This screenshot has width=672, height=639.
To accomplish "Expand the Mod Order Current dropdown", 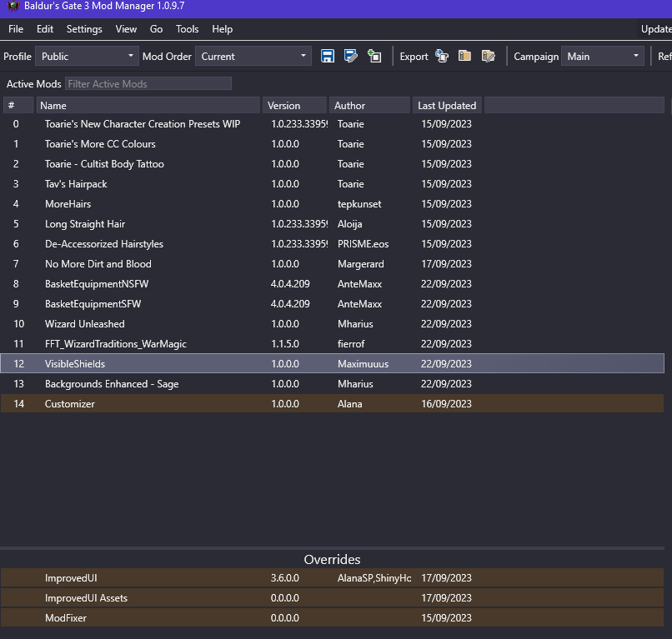I will coord(253,56).
